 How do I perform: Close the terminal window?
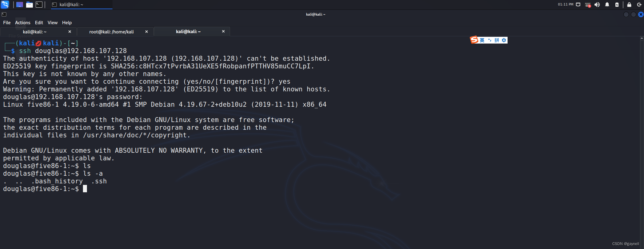click(641, 14)
